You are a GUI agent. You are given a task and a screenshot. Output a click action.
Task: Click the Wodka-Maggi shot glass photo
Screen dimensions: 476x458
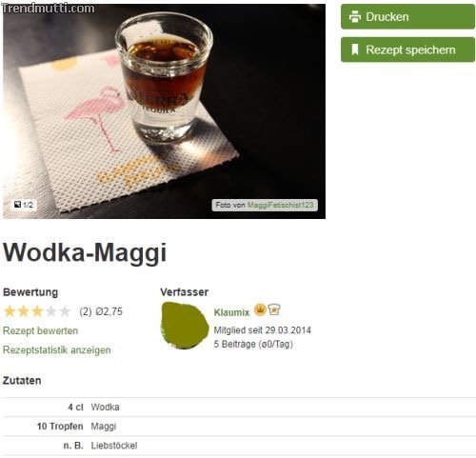pyautogui.click(x=164, y=111)
